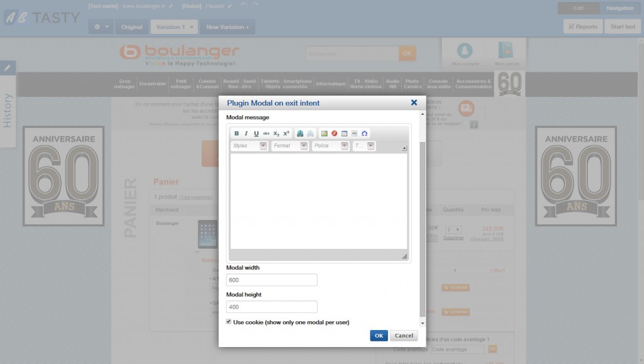Switch to Navigation mode

pos(619,8)
